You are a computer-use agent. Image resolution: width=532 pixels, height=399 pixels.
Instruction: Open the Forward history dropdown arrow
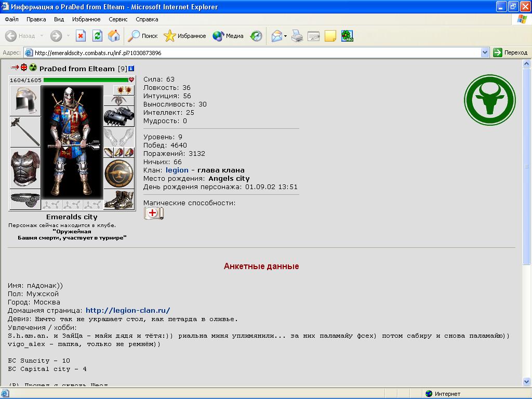(x=68, y=36)
